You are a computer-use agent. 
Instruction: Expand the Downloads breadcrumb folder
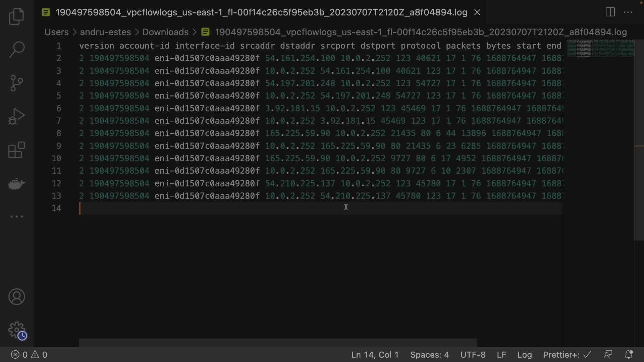coord(165,32)
